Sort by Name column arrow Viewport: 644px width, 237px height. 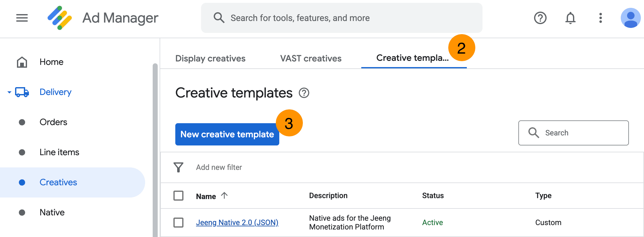(x=224, y=196)
